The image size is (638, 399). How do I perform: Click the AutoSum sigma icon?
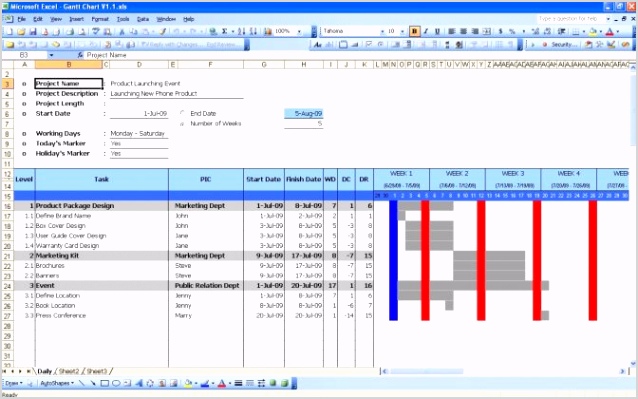224,32
